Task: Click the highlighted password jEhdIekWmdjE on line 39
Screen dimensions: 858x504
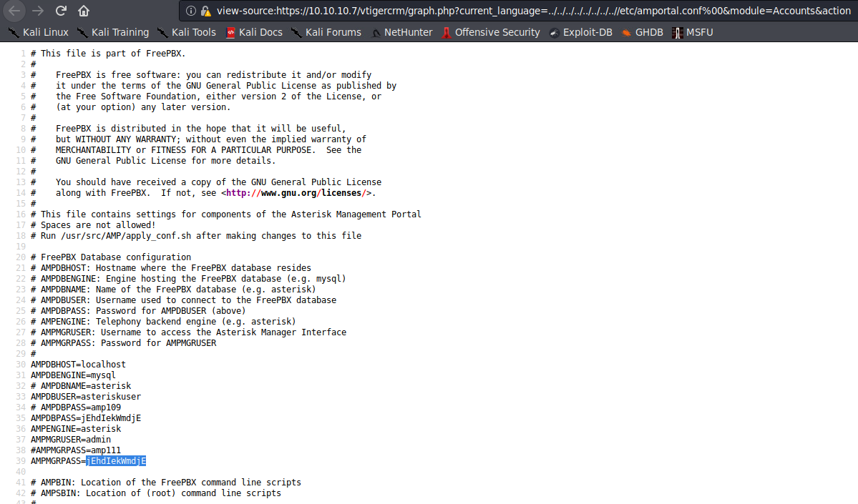Action: point(116,461)
